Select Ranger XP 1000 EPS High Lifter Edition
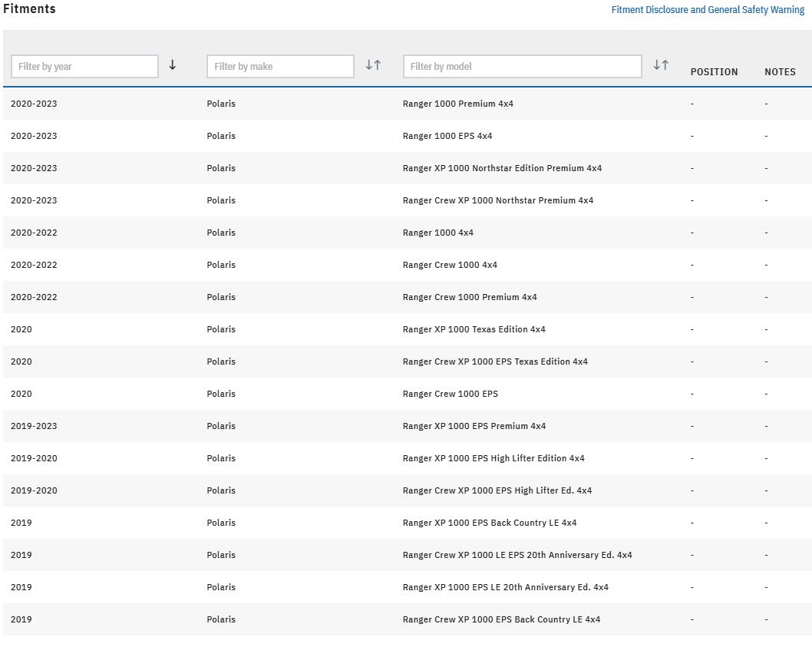This screenshot has height=657, width=812. tap(493, 458)
